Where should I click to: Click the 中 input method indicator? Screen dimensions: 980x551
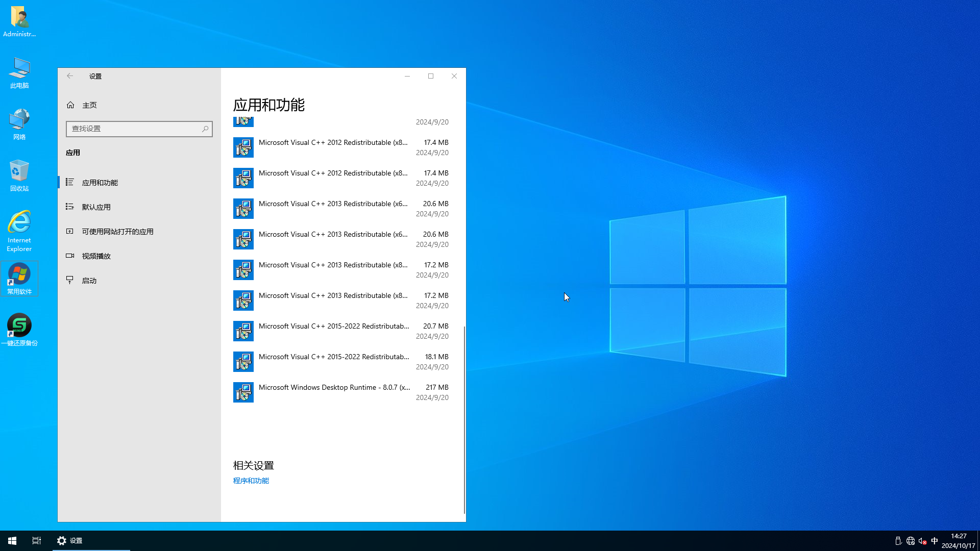[x=935, y=541]
